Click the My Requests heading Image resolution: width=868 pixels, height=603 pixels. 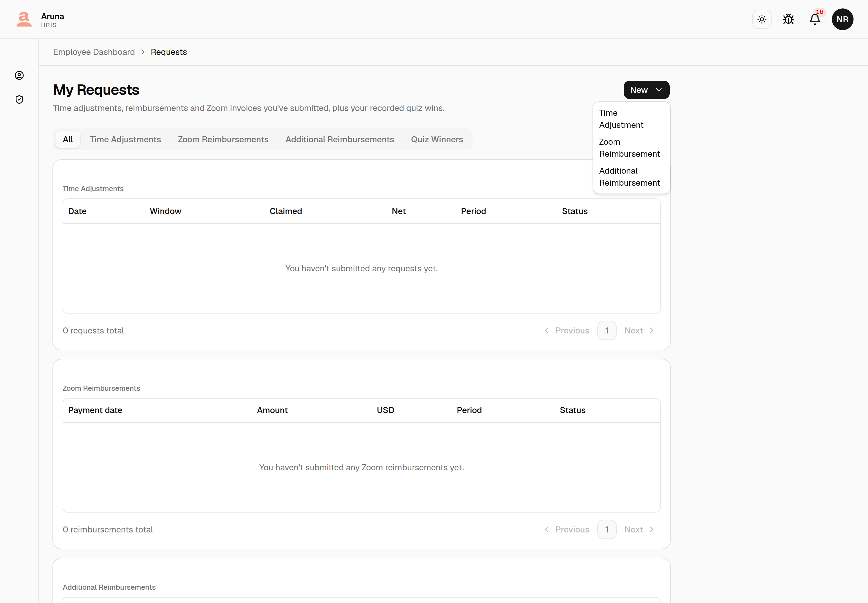[96, 90]
